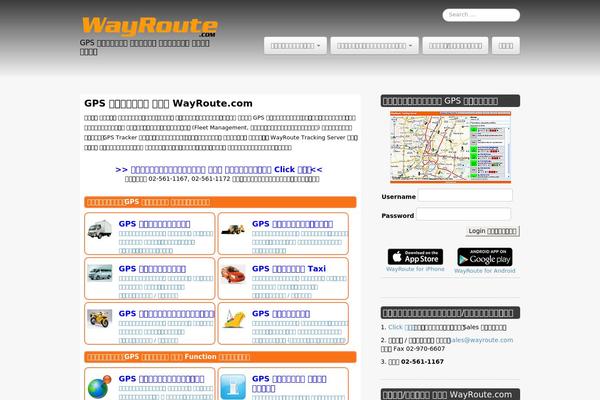Open the GPS link beside the truck

coord(154,224)
